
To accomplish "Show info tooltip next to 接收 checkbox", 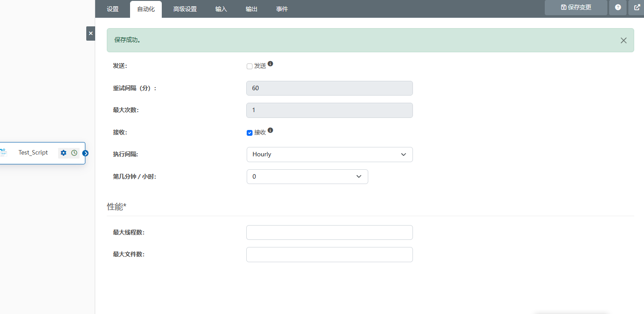I will [270, 131].
